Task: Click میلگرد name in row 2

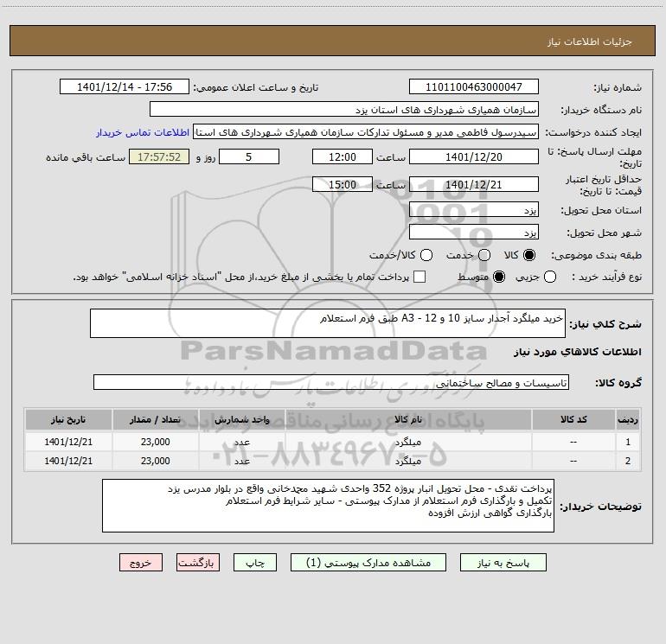Action: (x=408, y=461)
